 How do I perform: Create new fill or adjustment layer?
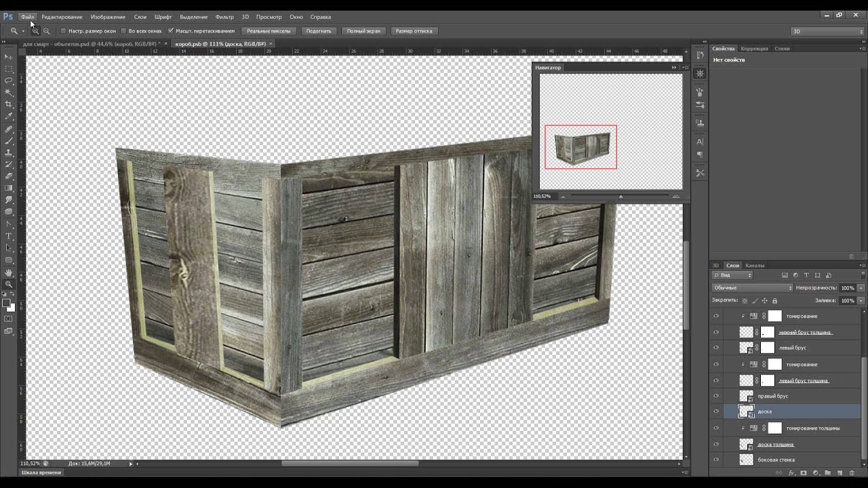pos(816,473)
